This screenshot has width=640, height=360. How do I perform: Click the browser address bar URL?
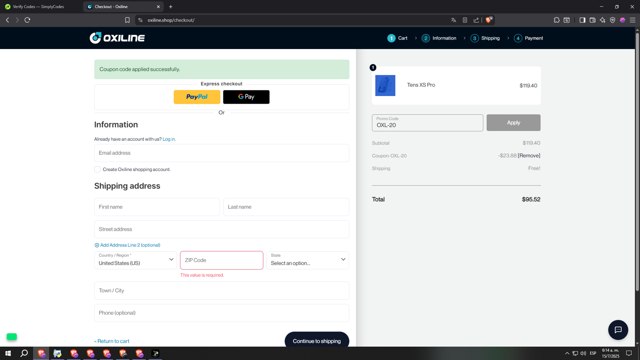click(x=171, y=20)
